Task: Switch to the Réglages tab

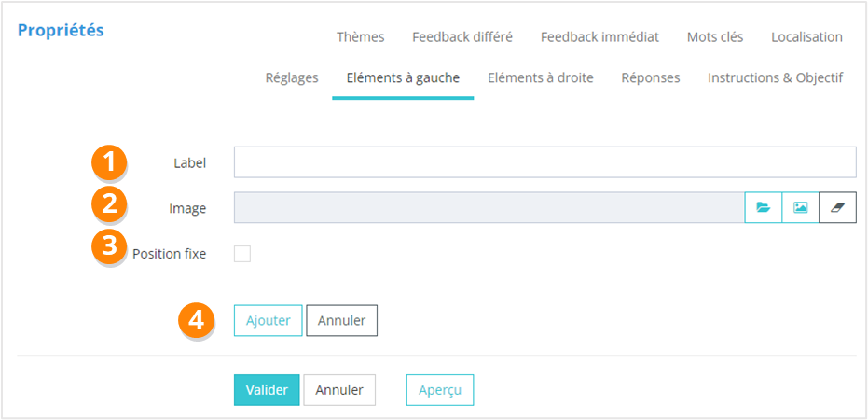Action: click(292, 77)
